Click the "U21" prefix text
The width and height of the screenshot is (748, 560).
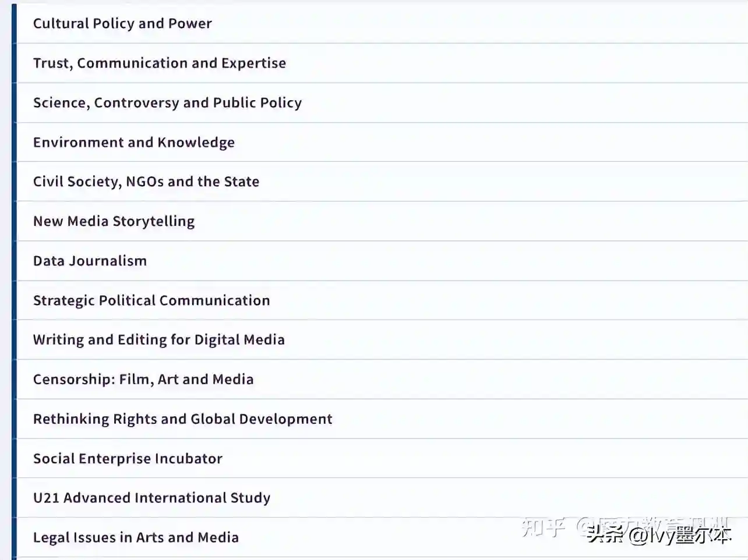point(46,498)
